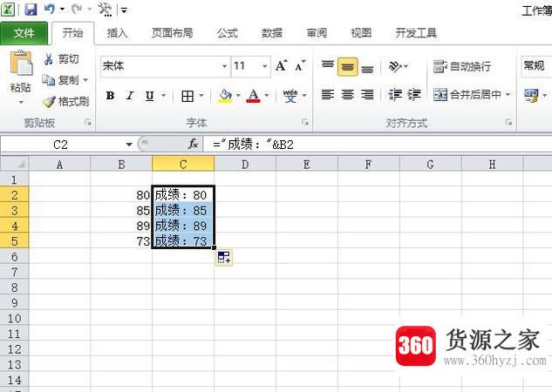Decrease font size with the small A icon
This screenshot has height=392, width=552.
pyautogui.click(x=300, y=65)
